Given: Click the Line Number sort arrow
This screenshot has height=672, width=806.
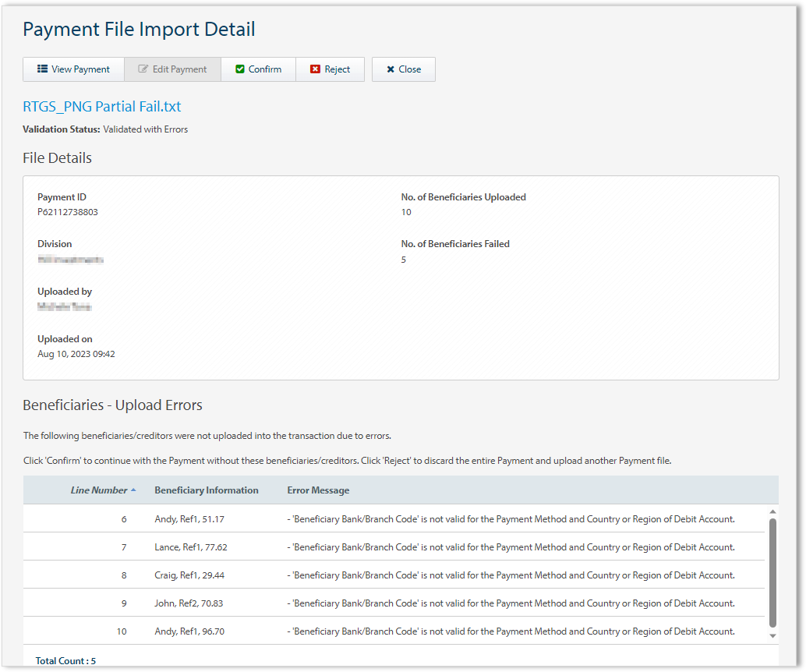Looking at the screenshot, I should click(x=133, y=490).
